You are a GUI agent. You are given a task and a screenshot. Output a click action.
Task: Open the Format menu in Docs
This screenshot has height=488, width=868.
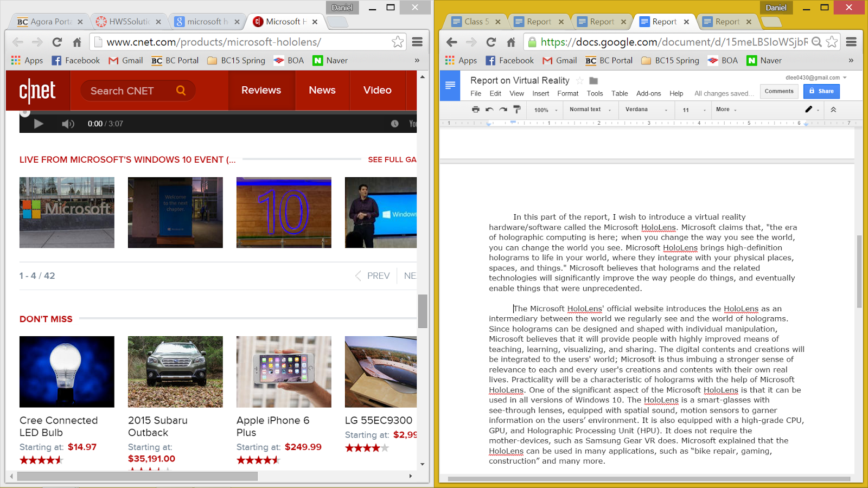[x=567, y=93]
